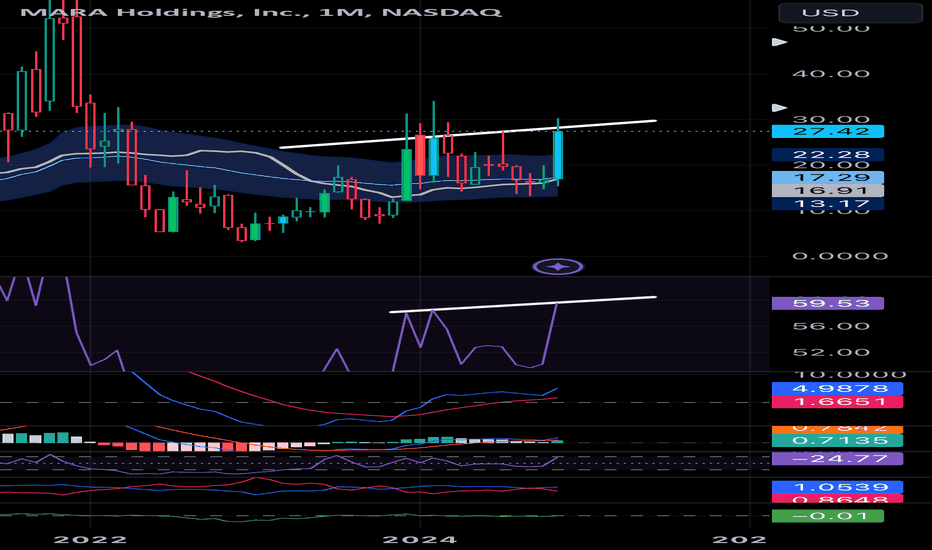Select the 17.29 price label
The width and height of the screenshot is (932, 550).
827,177
